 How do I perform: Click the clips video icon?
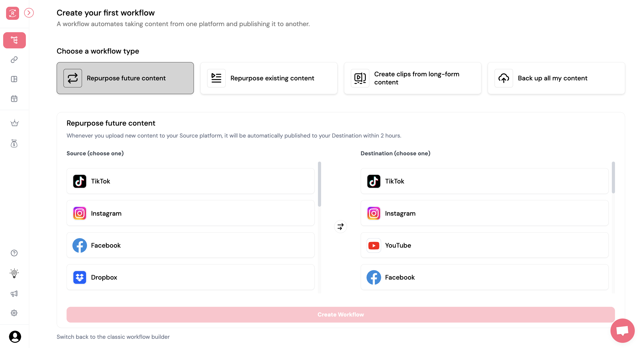pyautogui.click(x=360, y=78)
